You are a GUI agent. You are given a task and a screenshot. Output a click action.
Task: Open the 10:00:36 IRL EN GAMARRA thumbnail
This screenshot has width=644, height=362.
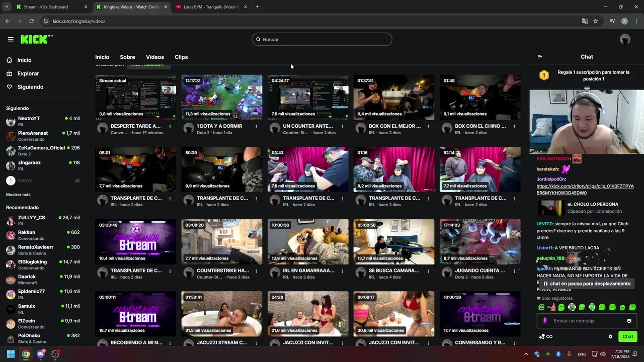(308, 242)
